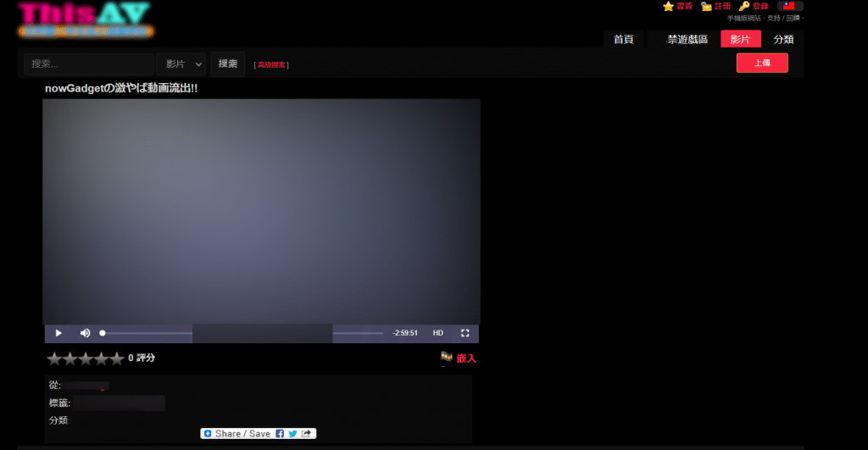Focus the 搜索 search input field

tap(88, 64)
